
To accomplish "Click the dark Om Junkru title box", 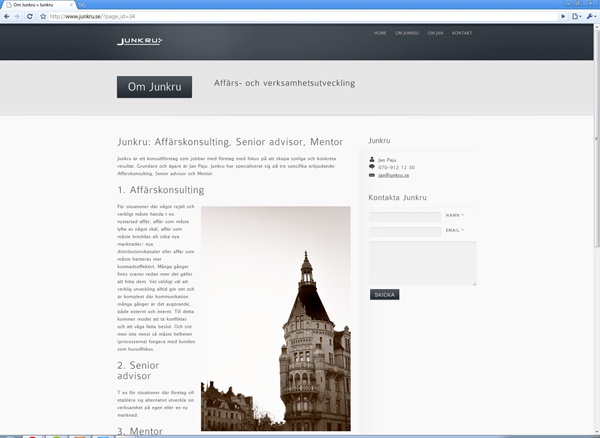I will pos(155,87).
